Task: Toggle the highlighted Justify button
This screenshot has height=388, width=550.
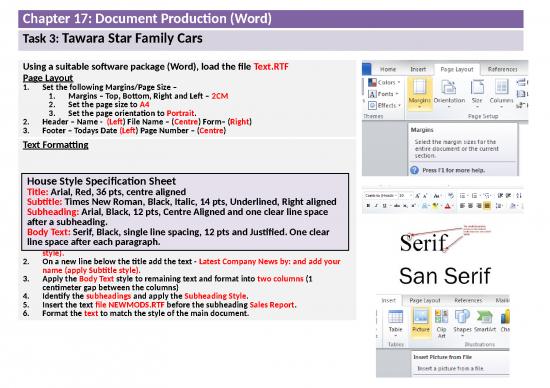Action: (x=487, y=206)
